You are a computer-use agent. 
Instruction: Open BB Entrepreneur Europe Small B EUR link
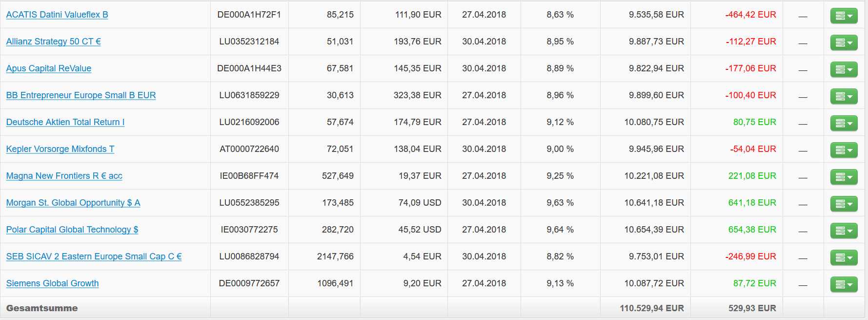(x=81, y=95)
